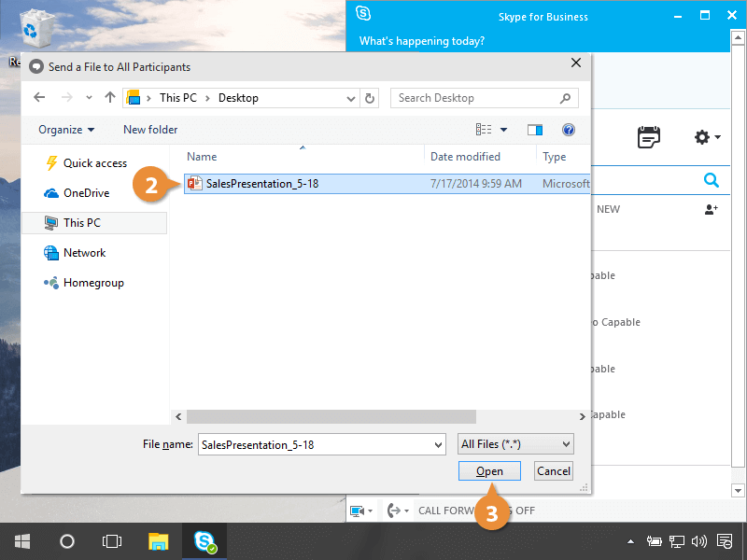Refresh the Desktop folder listing
The width and height of the screenshot is (747, 560).
371,98
